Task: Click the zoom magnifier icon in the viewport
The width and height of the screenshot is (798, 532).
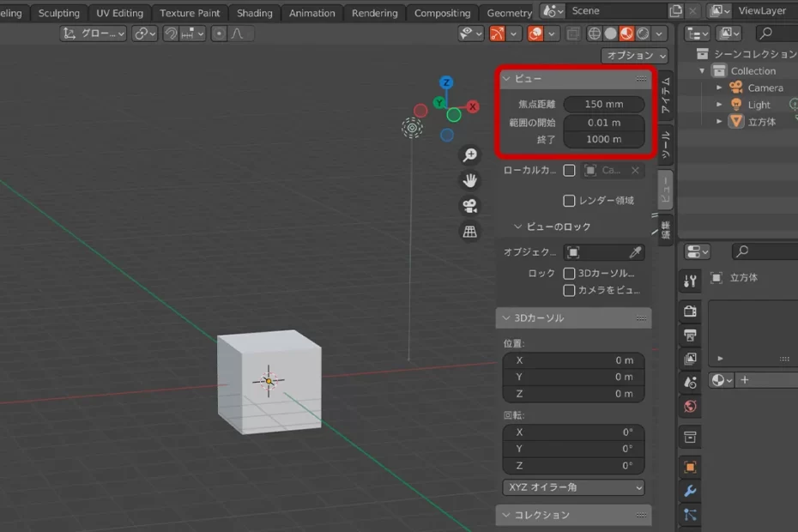Action: pos(470,155)
